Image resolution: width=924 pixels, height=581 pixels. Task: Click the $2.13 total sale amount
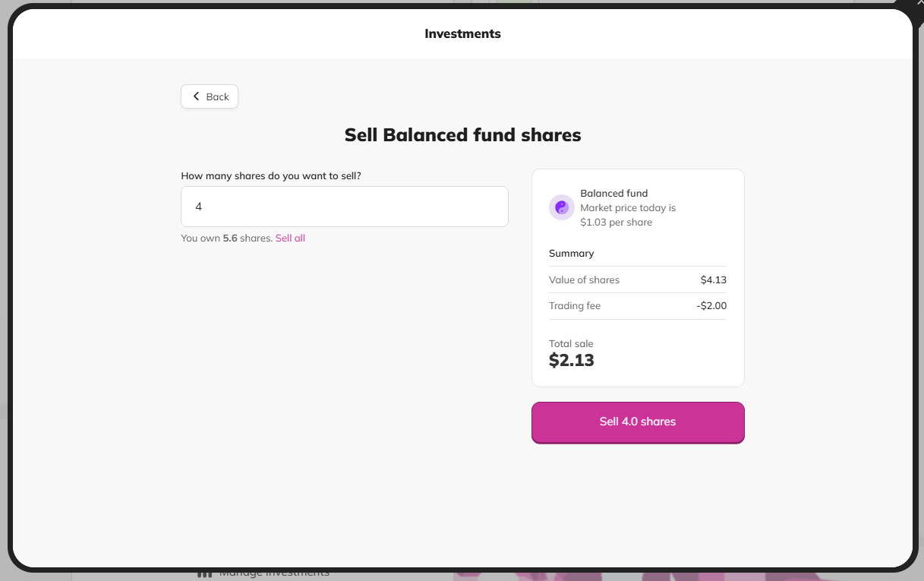[572, 361]
